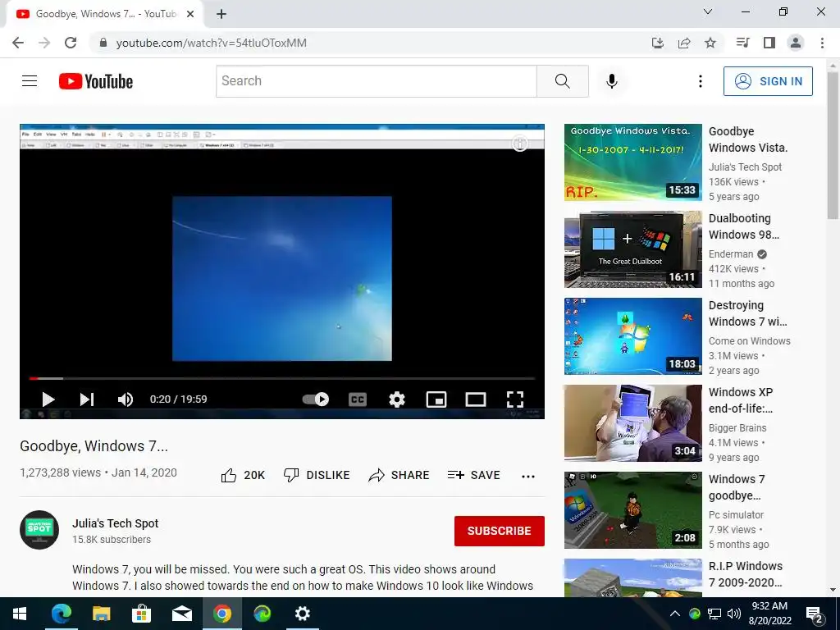Click the SUBSCRIBE button

(500, 531)
